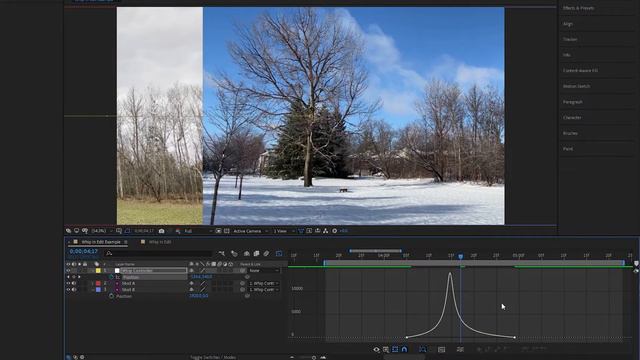The image size is (640, 360).
Task: Open the Align panel
Action: coord(568,24)
